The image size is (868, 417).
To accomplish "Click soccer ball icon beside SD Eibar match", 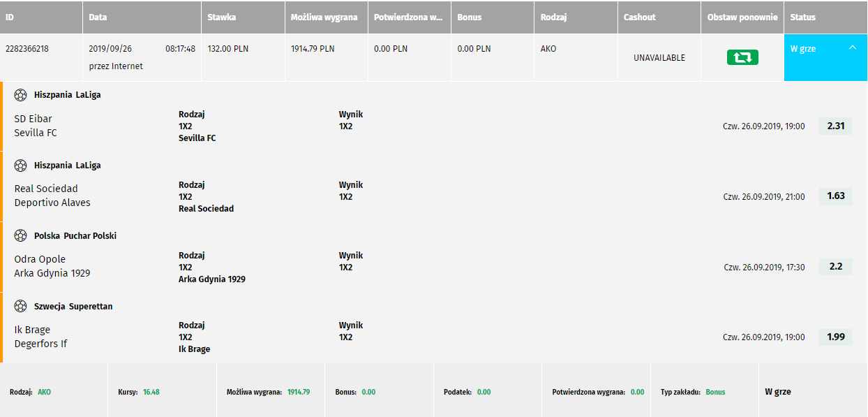I will pos(20,94).
